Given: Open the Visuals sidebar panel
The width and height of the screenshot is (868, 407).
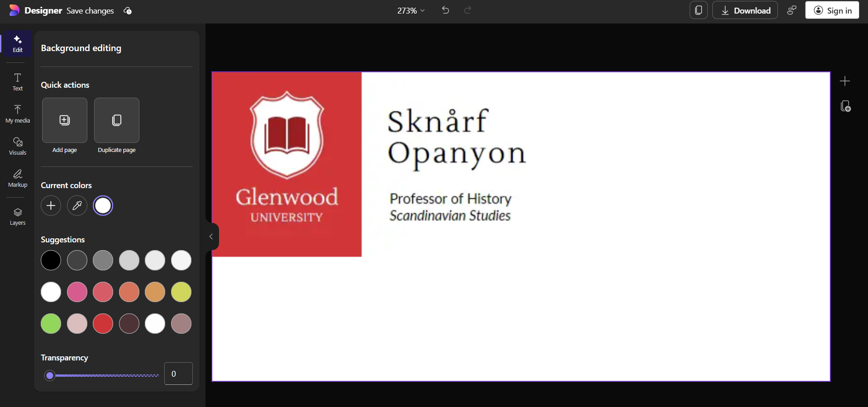Looking at the screenshot, I should click(18, 146).
